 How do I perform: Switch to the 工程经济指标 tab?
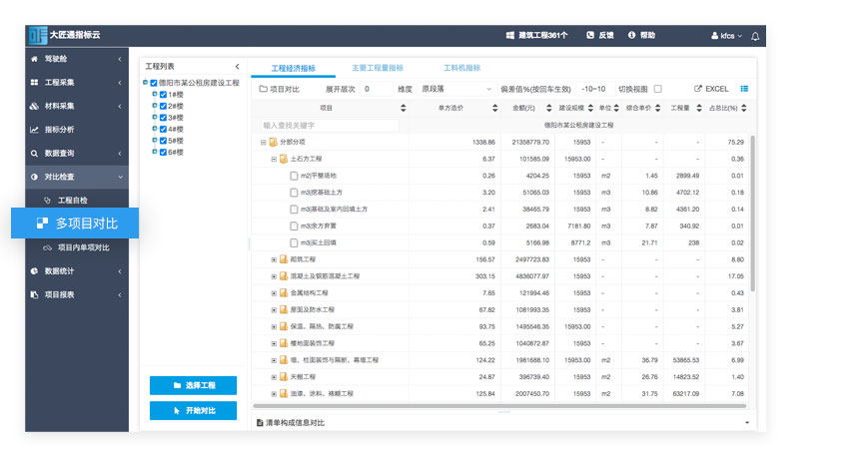coord(294,68)
